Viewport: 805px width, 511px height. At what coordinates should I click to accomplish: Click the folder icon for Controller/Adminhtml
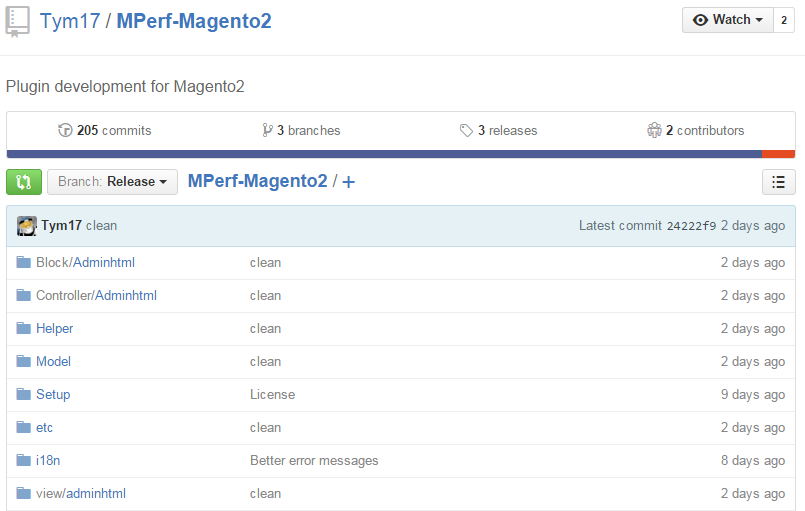(24, 295)
